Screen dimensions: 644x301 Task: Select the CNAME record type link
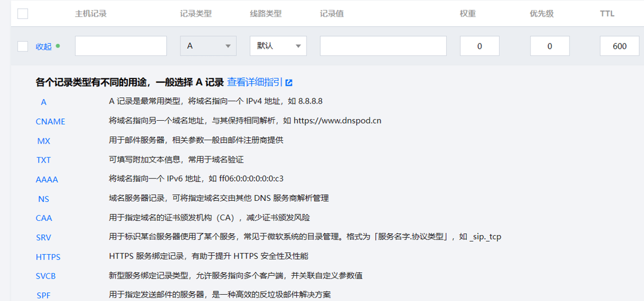[x=50, y=121]
